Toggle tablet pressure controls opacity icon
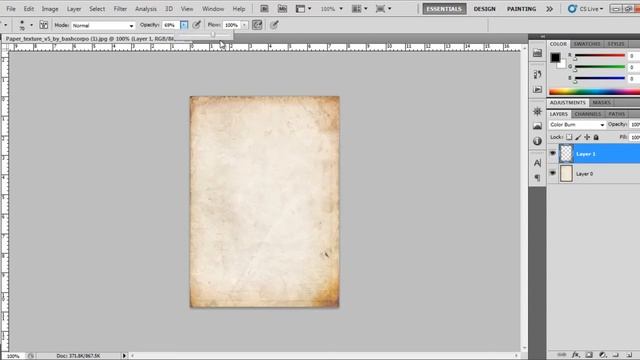Viewport: 640px width, 360px height. 197,25
